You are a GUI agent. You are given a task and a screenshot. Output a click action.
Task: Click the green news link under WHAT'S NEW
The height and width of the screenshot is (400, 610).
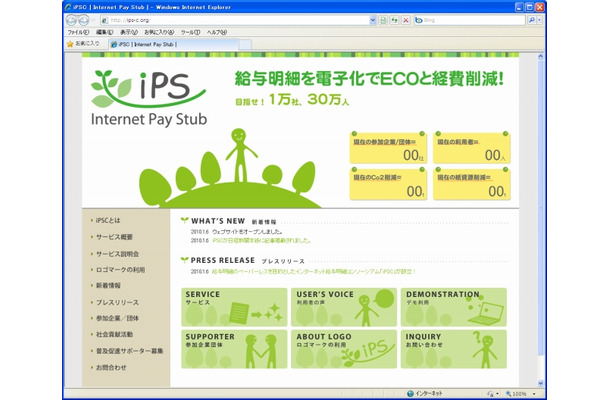(x=261, y=241)
